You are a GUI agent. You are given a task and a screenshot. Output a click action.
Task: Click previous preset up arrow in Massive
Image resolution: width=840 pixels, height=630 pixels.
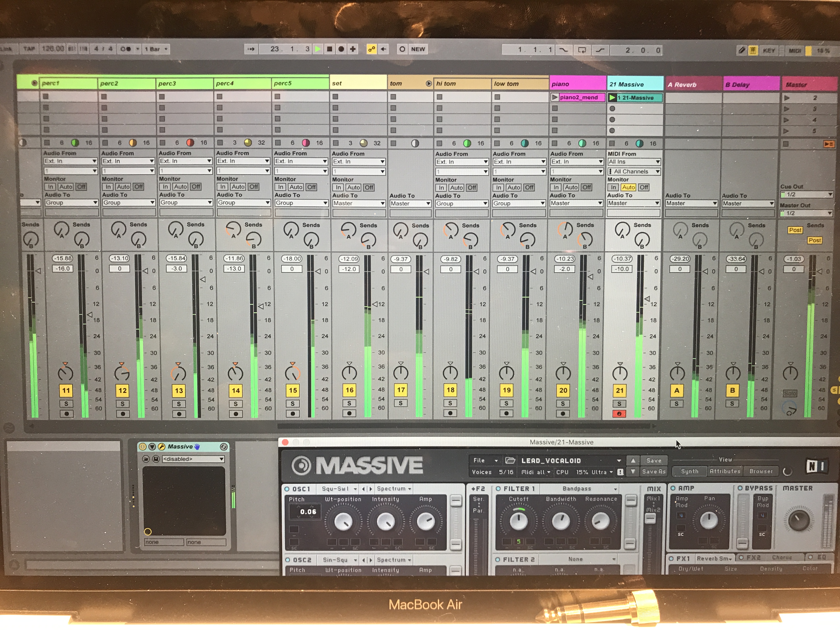(x=633, y=460)
